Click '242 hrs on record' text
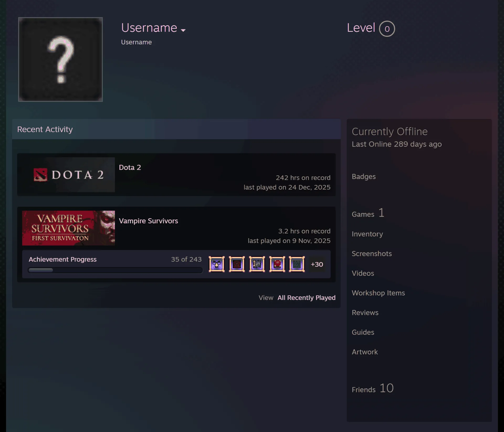 click(x=303, y=178)
